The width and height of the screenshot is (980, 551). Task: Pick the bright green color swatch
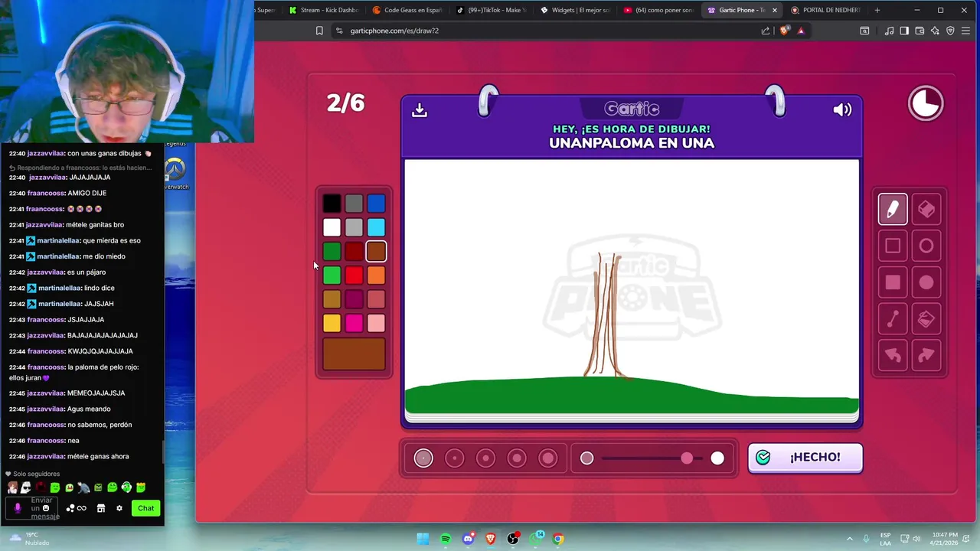click(332, 275)
